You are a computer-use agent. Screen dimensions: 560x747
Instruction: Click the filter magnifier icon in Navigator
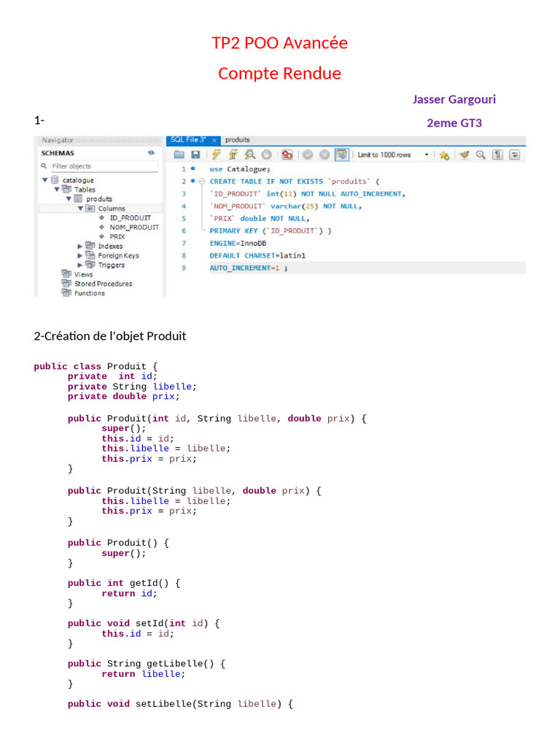coord(44,166)
